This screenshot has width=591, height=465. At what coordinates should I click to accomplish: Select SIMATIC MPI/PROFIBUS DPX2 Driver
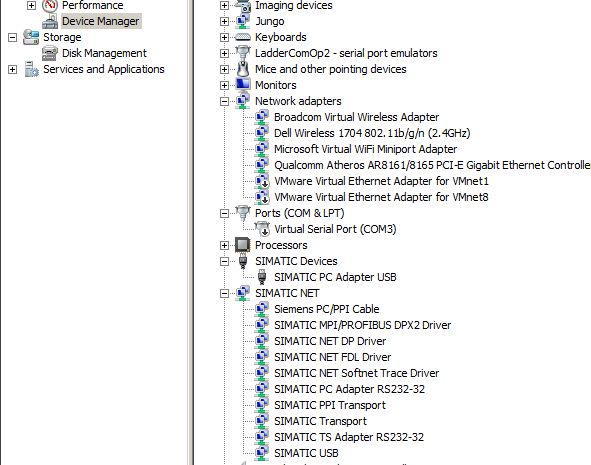pos(362,325)
